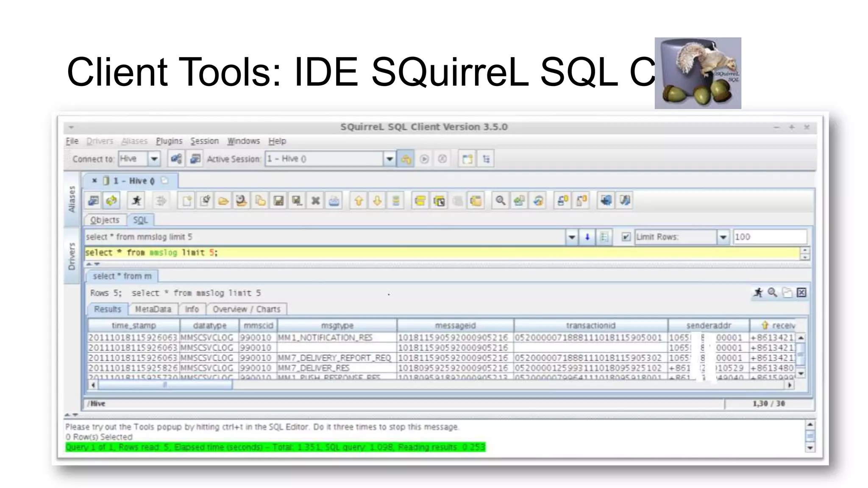Open the Windows menu

point(243,141)
